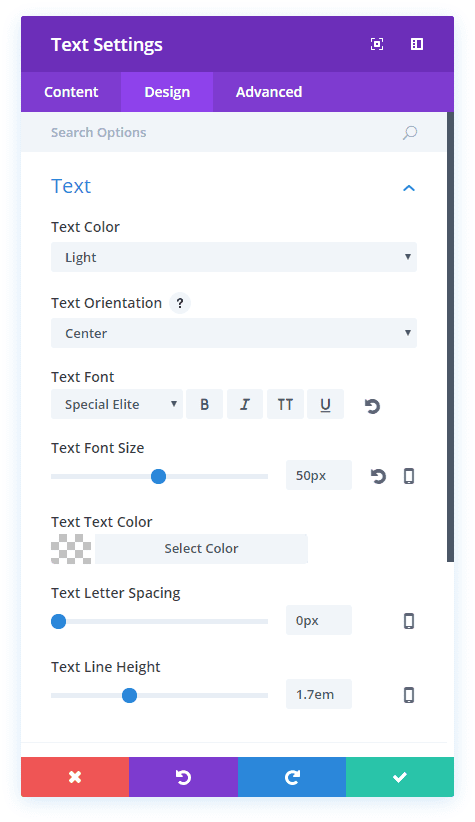The height and width of the screenshot is (822, 475).
Task: Open responsive settings for Text Font Size
Action: (x=409, y=476)
